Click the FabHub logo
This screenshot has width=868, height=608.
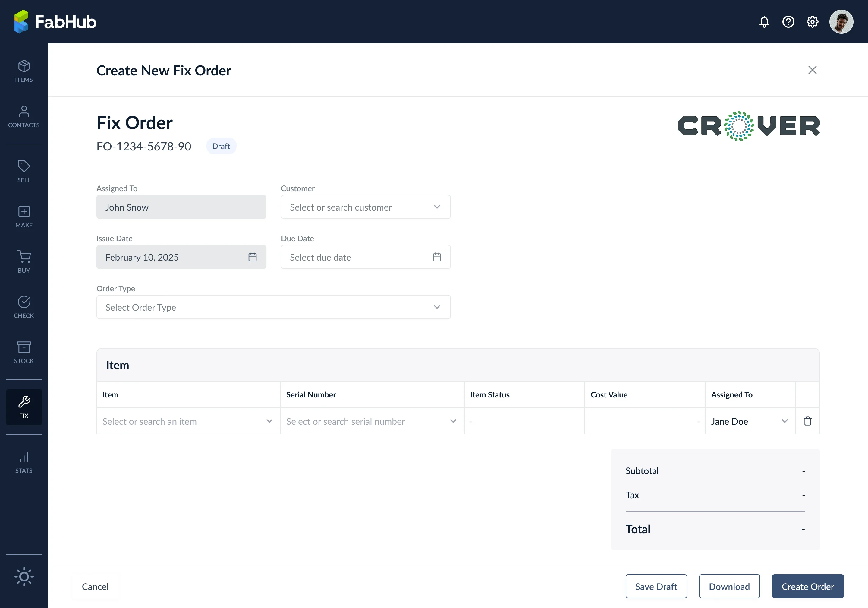click(55, 22)
